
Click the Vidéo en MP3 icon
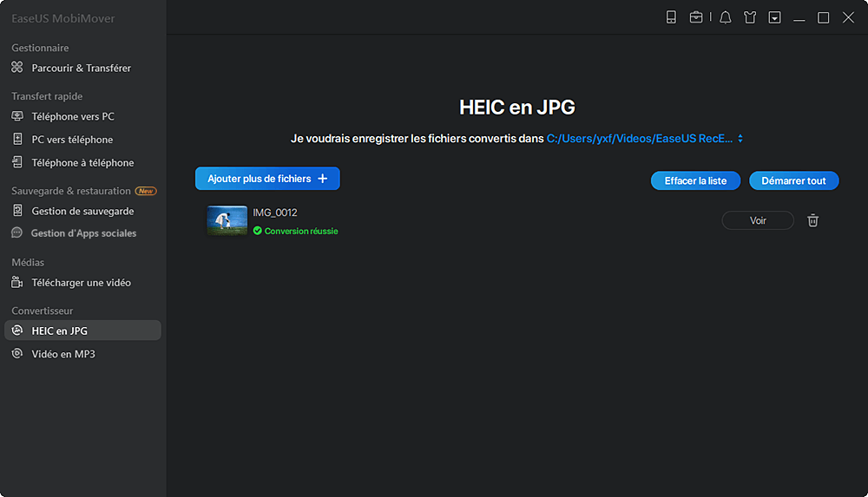point(17,353)
